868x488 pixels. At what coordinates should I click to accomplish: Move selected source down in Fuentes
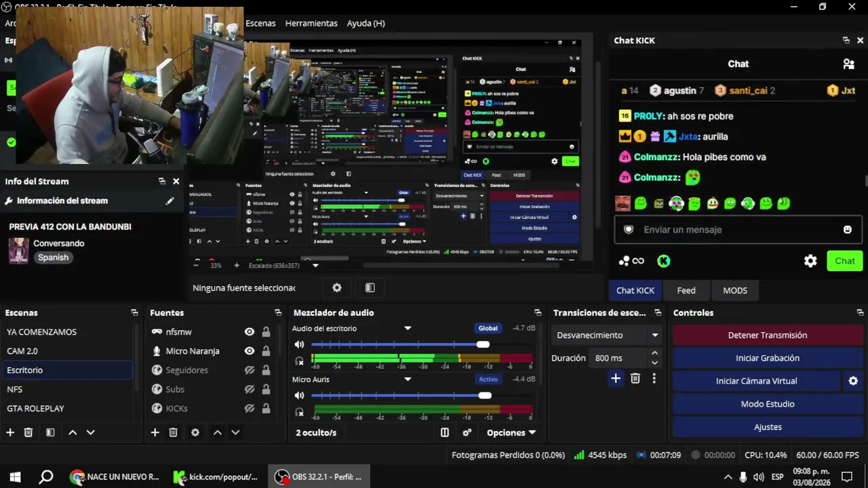(x=235, y=432)
